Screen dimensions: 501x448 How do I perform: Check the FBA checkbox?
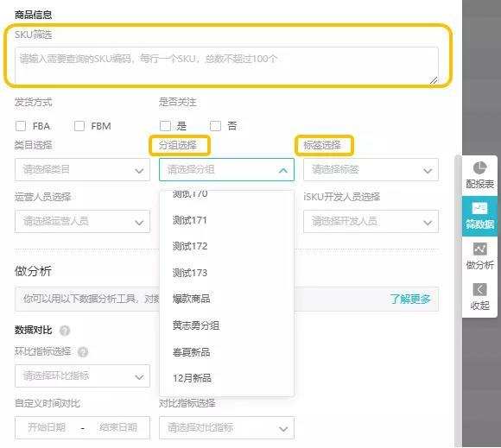click(x=21, y=126)
